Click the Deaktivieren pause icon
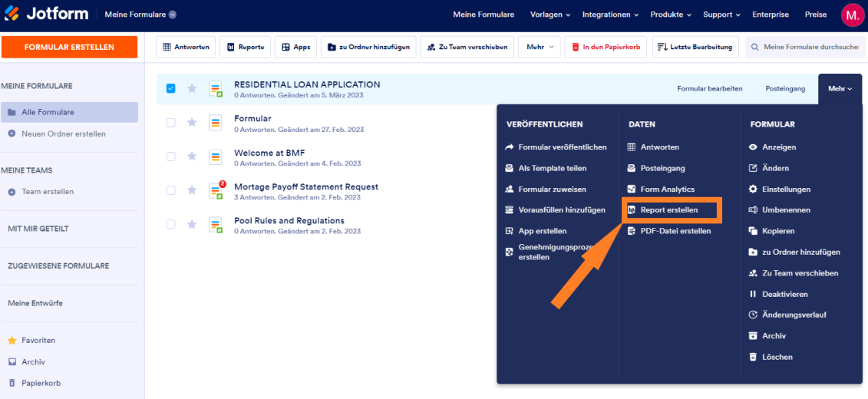The image size is (868, 399). [752, 294]
